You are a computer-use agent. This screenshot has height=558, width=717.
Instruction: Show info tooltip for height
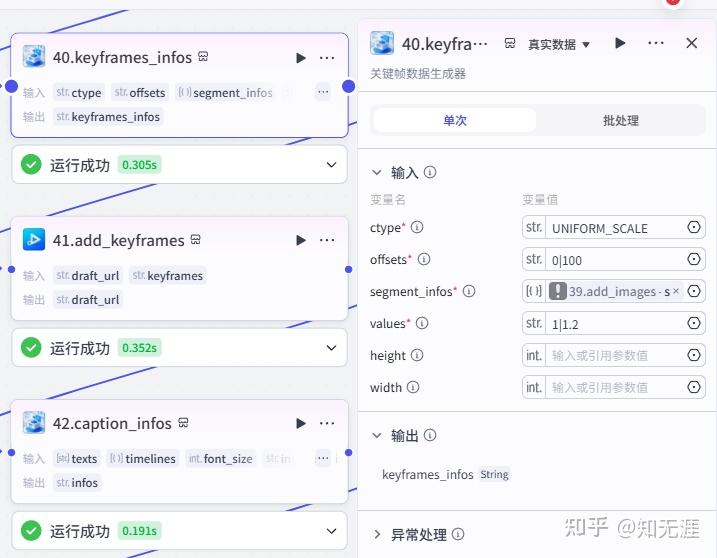(417, 355)
